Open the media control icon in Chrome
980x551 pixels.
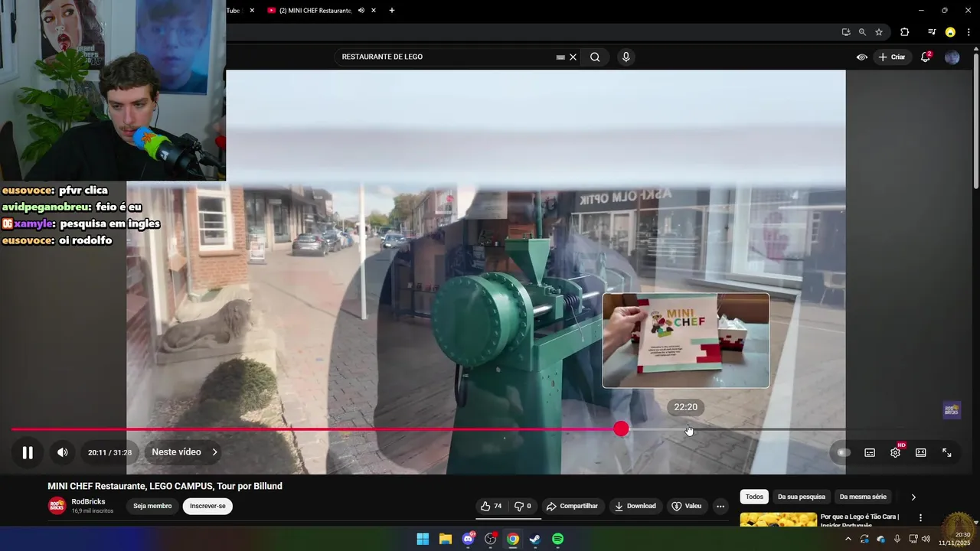coord(932,32)
